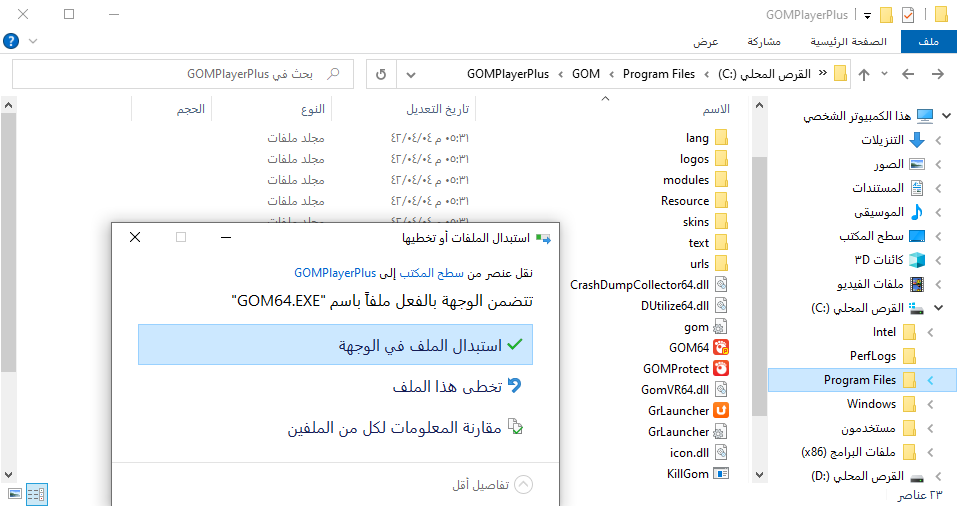Sort by the Date modified column header
The image size is (957, 506).
(438, 109)
